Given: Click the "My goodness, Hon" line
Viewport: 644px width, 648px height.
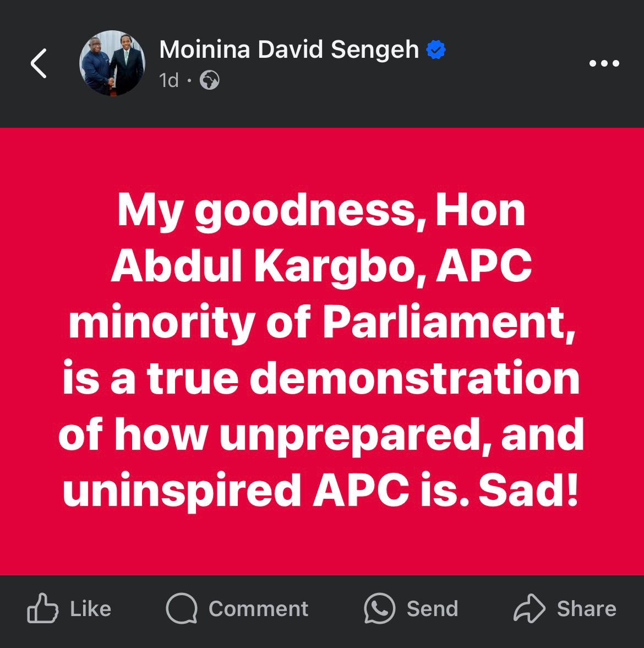Looking at the screenshot, I should pyautogui.click(x=321, y=212).
